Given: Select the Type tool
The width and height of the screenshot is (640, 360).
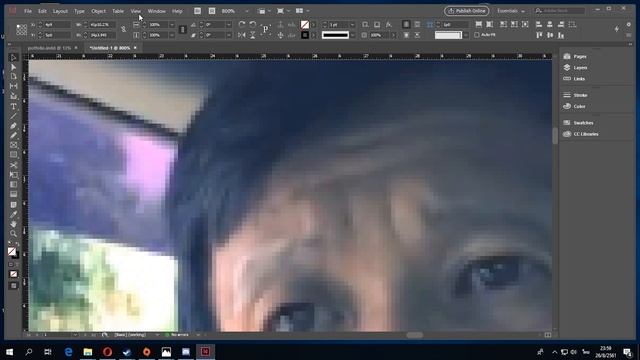Looking at the screenshot, I should (x=13, y=107).
